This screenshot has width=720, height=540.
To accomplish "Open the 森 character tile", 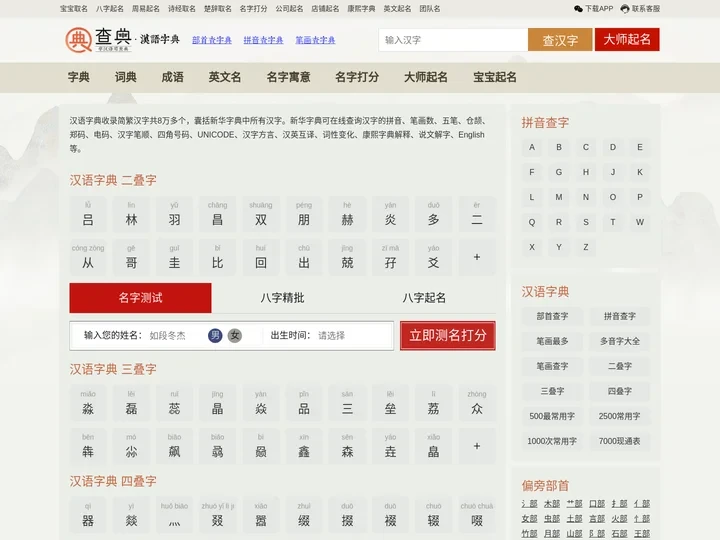I will 347,446.
